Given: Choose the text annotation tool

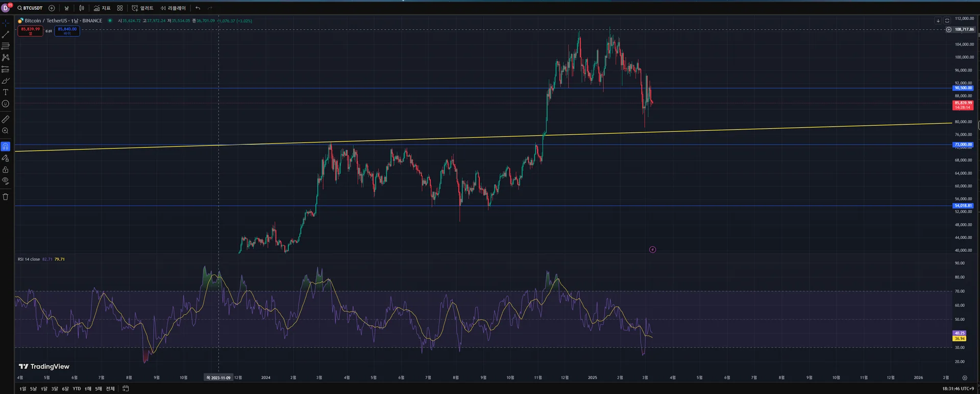Looking at the screenshot, I should click(x=6, y=92).
